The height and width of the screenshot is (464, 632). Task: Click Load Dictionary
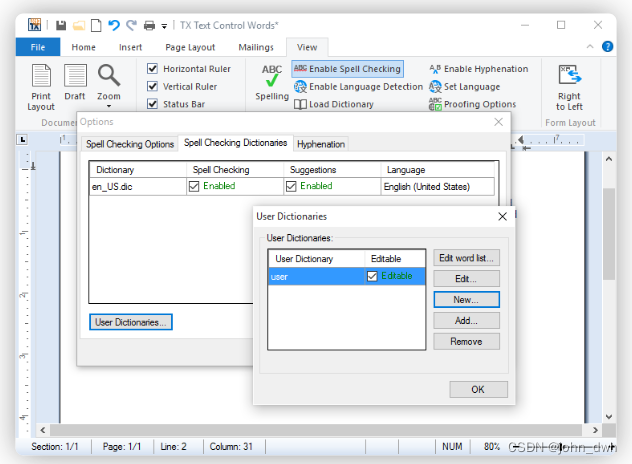click(334, 104)
